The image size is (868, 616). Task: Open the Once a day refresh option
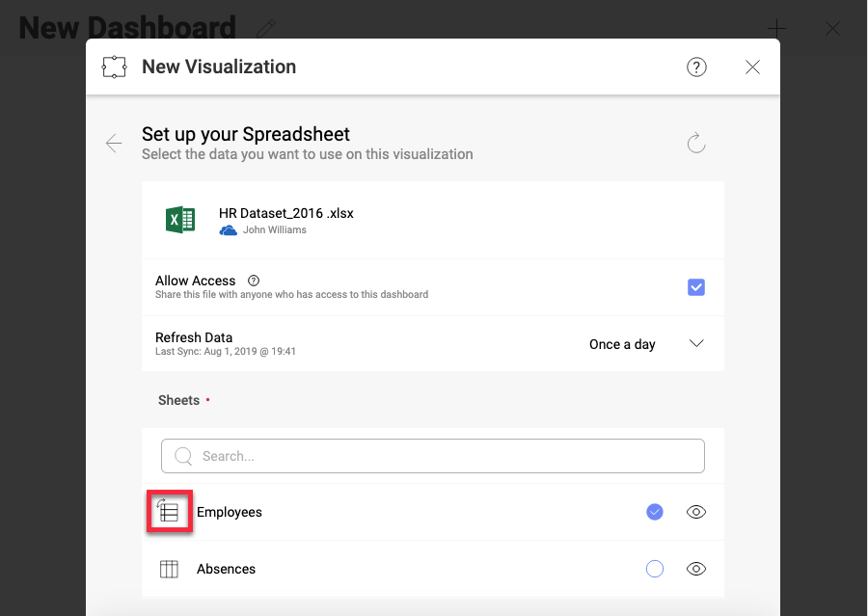(x=622, y=344)
